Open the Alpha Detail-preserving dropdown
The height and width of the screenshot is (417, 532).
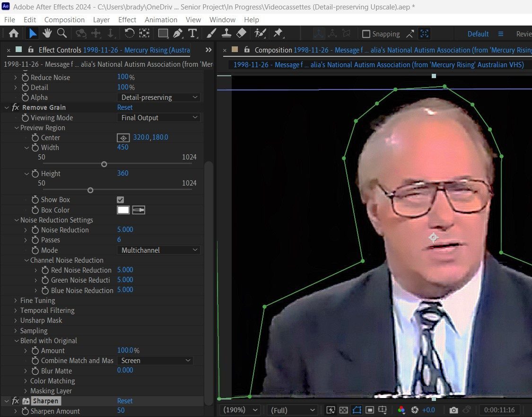158,98
